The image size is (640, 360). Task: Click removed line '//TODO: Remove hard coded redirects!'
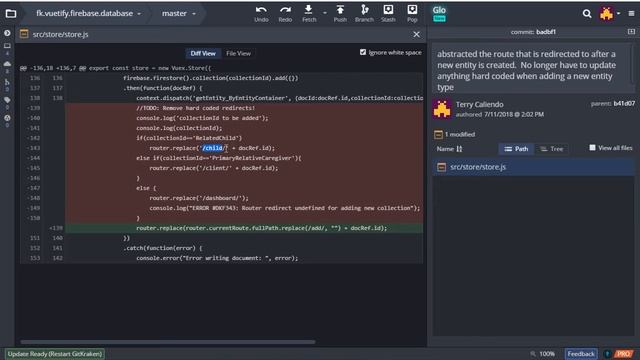coord(196,108)
